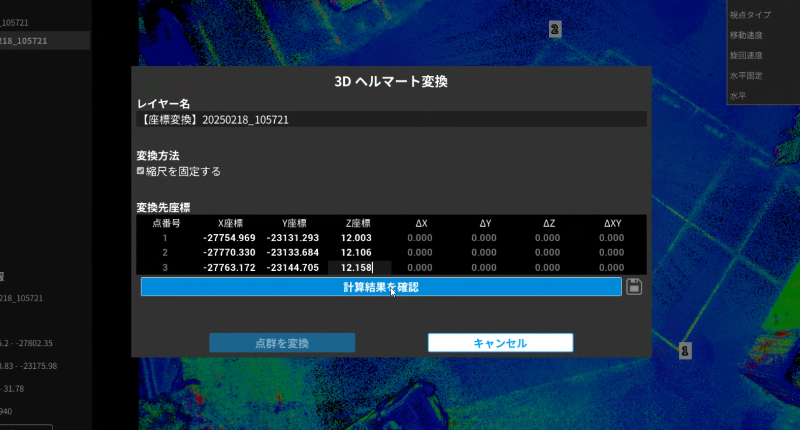The image size is (800, 430).
Task: Click the lower-right point marker on the point cloud
Action: click(x=685, y=351)
